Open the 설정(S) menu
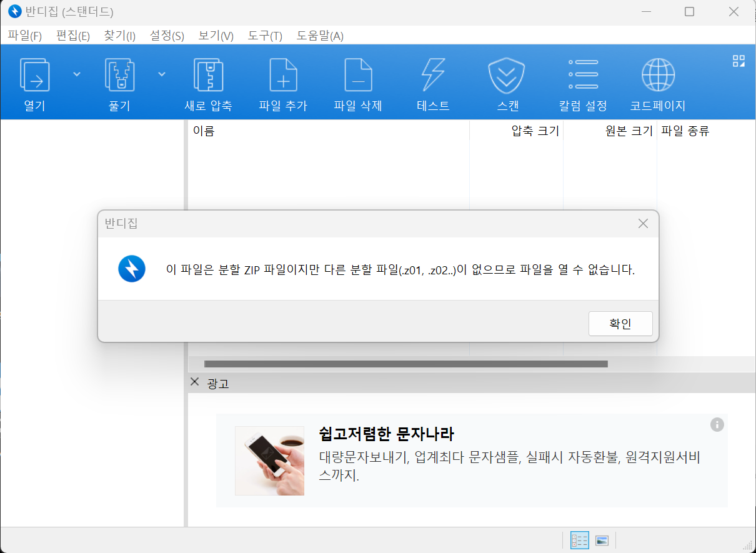Screen dimensions: 756x553 tap(167, 36)
